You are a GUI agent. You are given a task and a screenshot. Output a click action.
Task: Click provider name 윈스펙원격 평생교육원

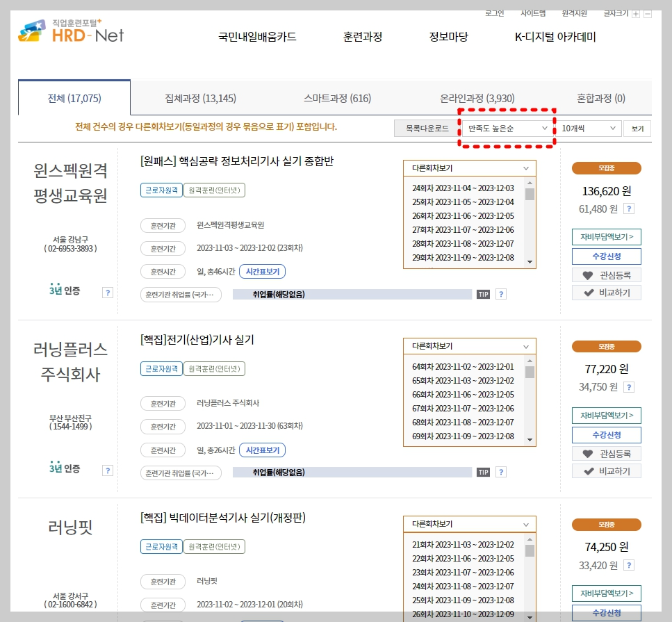click(70, 183)
